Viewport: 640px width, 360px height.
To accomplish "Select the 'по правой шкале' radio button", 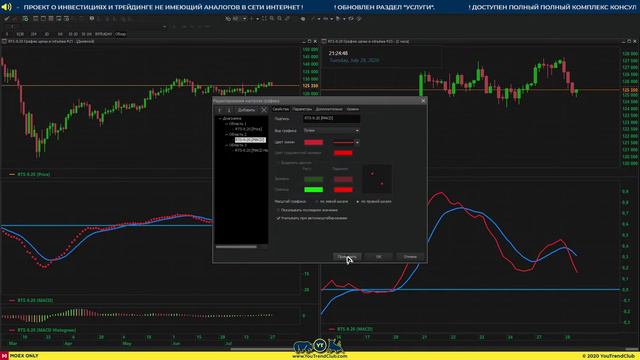I will click(x=358, y=201).
